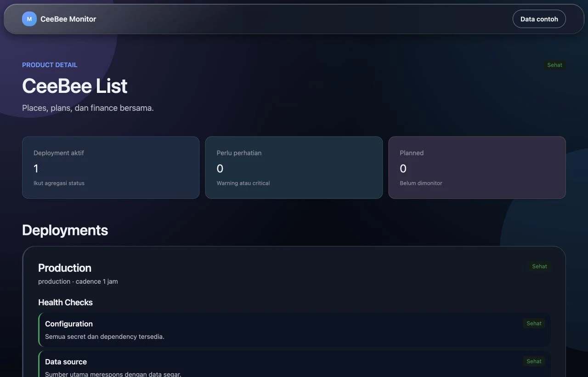The width and height of the screenshot is (588, 377).
Task: Click the Sehat badge for Configuration check
Action: click(x=534, y=323)
